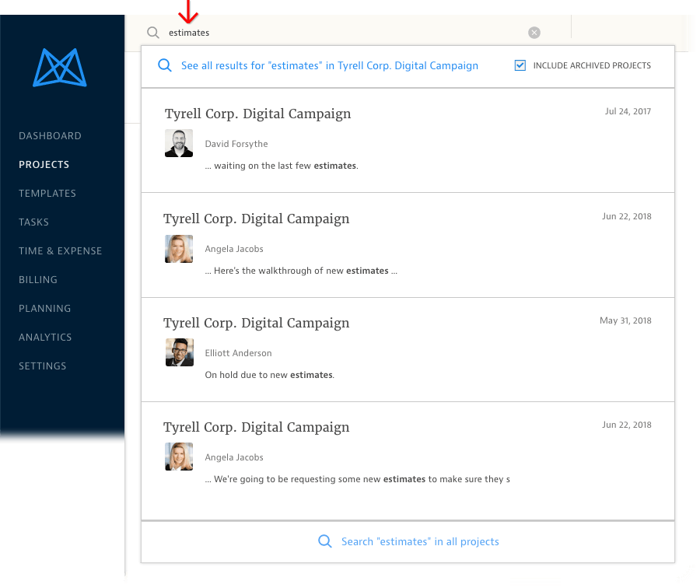Click the Mavenlink logo in sidebar

[x=60, y=68]
